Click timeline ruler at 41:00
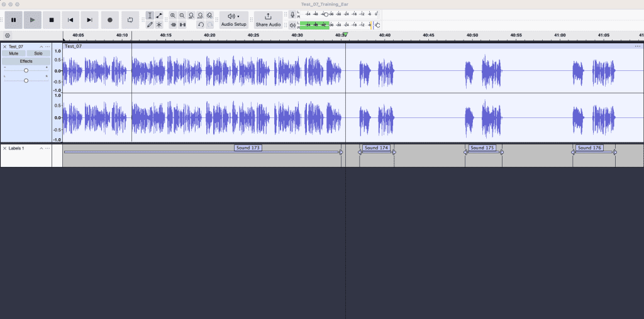The width and height of the screenshot is (644, 319). 560,35
